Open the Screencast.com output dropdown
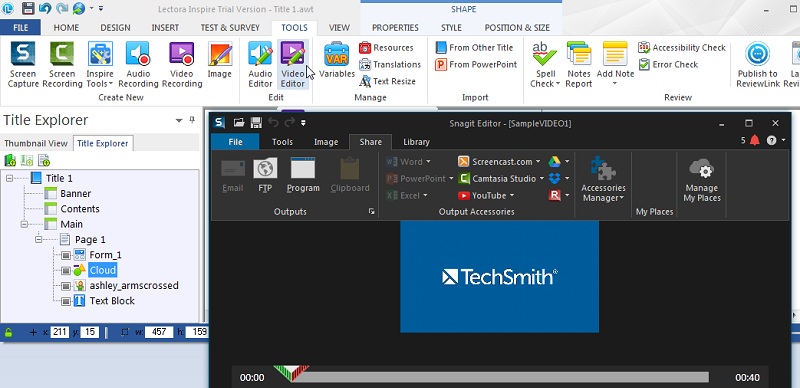Viewport: 800px width, 388px height. click(x=538, y=162)
